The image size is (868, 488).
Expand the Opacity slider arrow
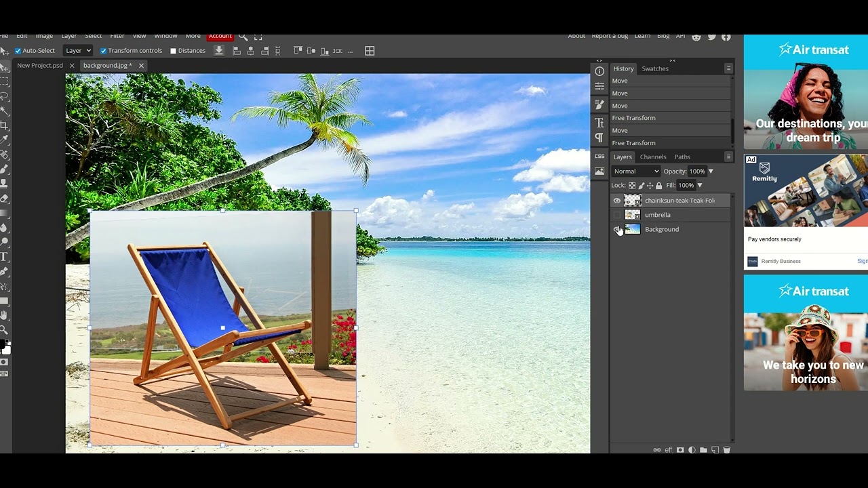coord(711,171)
